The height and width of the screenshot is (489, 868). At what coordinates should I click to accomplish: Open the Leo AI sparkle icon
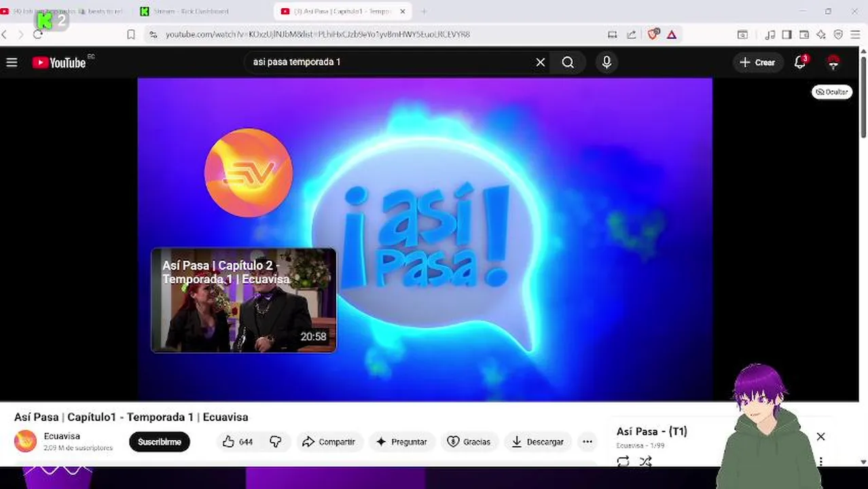[x=821, y=34]
